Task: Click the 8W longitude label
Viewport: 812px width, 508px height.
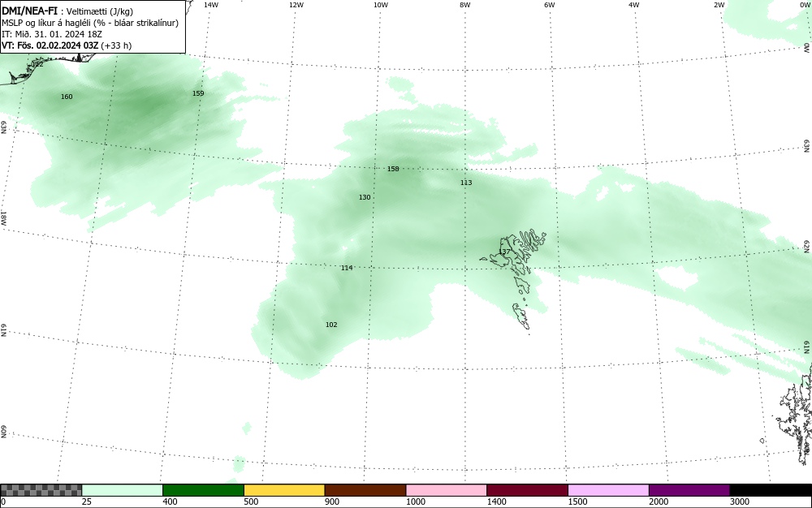Action: click(x=465, y=5)
